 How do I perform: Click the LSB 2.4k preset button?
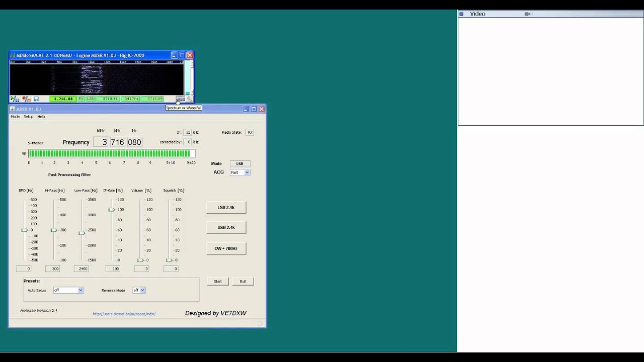[x=226, y=207]
